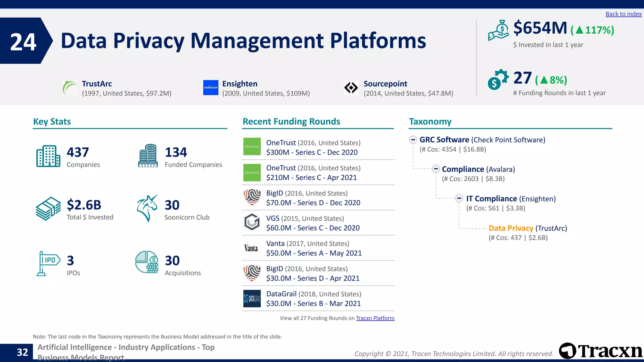Click the cash stack Total Invested icon
The height and width of the screenshot is (362, 644).
point(48,209)
